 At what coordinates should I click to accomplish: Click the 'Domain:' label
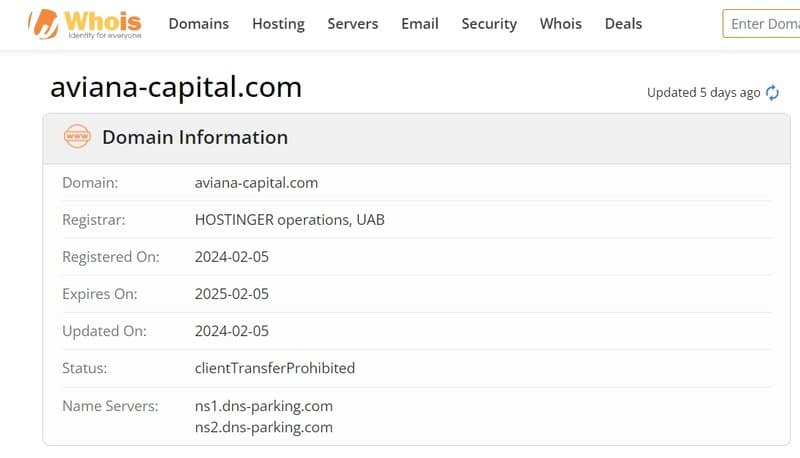tap(90, 183)
